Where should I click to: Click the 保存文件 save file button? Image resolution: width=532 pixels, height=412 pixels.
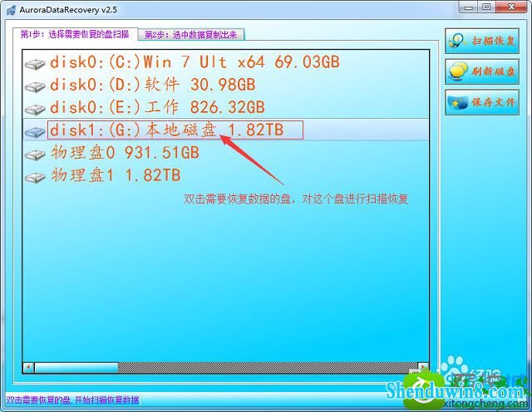pos(482,102)
